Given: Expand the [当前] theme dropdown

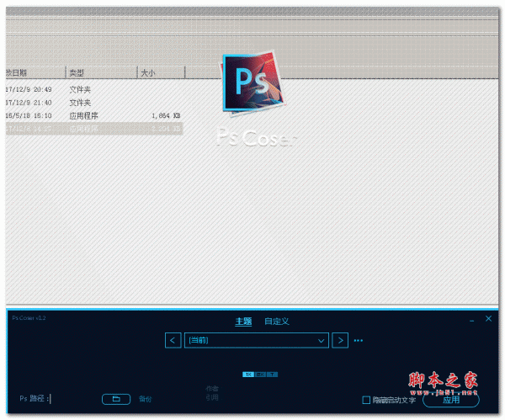Looking at the screenshot, I should [257, 340].
